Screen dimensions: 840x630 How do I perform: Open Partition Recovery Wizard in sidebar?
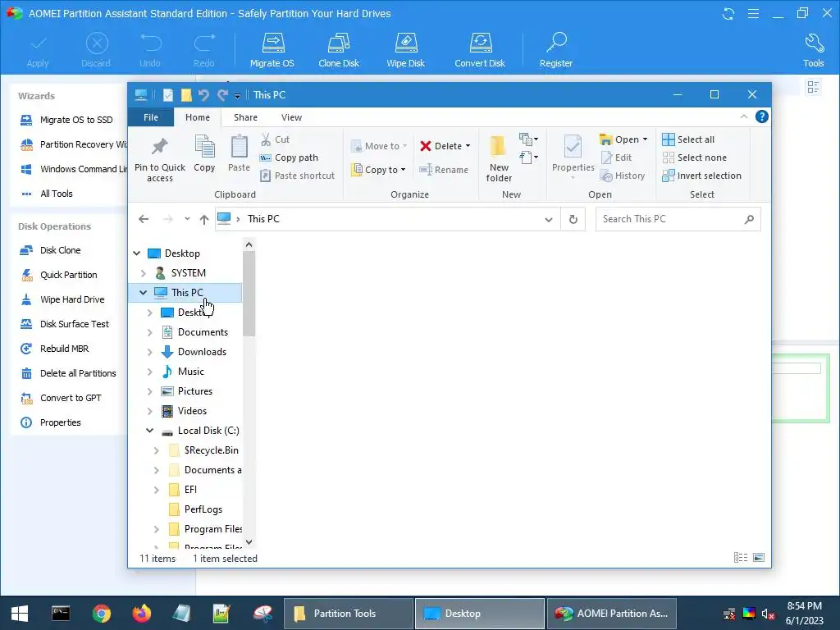pos(73,144)
